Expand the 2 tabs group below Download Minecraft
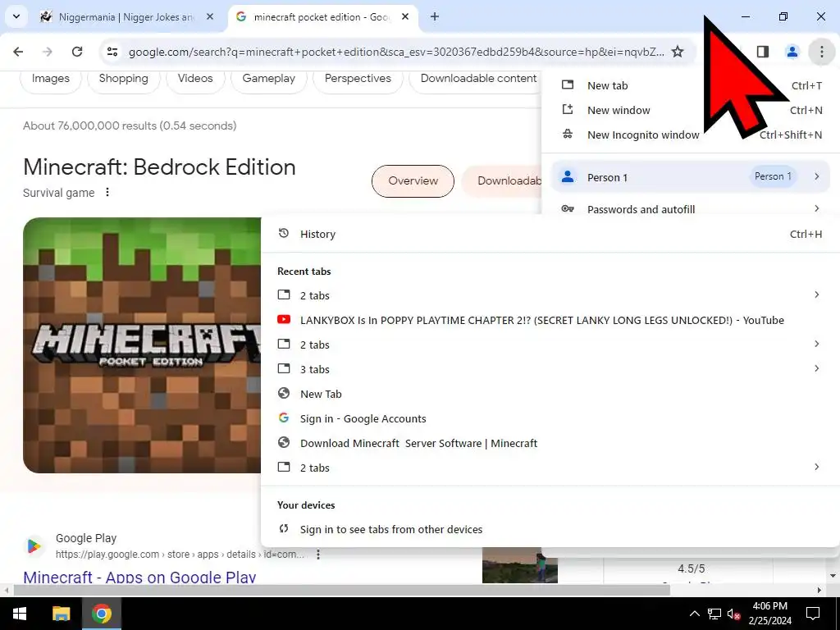The height and width of the screenshot is (630, 840). (x=550, y=468)
